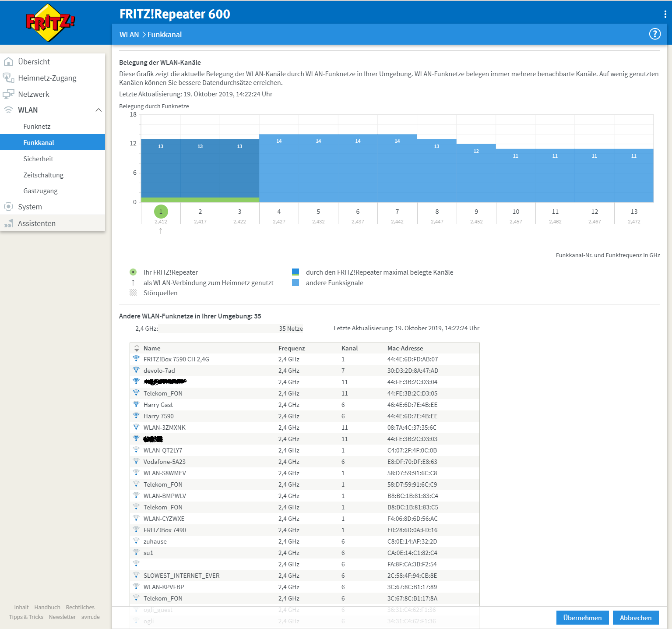Click the Übersicht home icon
This screenshot has width=672, height=629.
(8, 62)
